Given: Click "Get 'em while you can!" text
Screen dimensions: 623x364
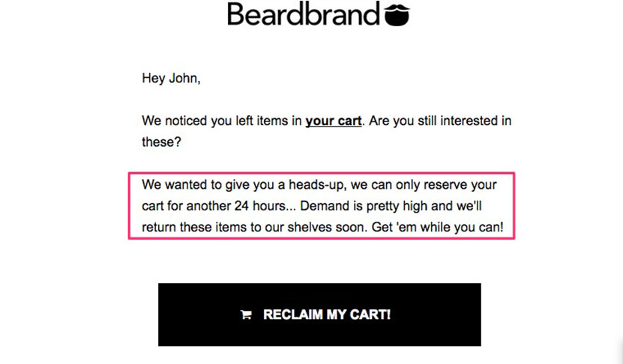Looking at the screenshot, I should click(438, 228).
